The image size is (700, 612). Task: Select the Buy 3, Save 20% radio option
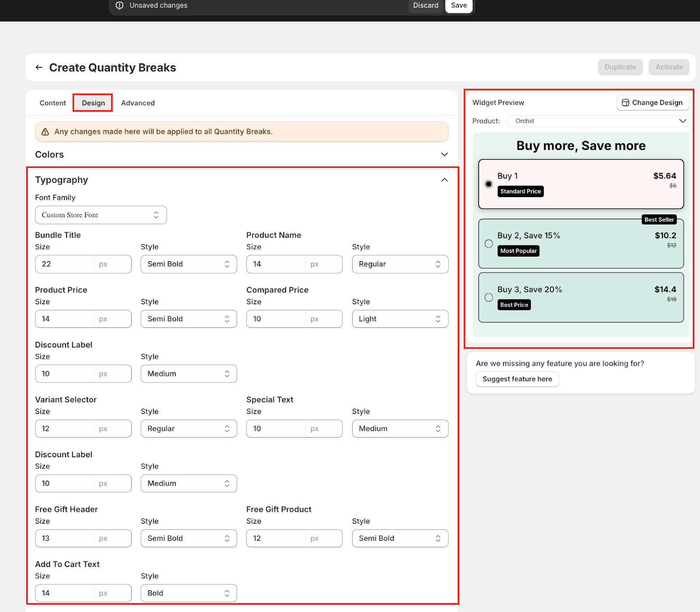[x=489, y=298]
